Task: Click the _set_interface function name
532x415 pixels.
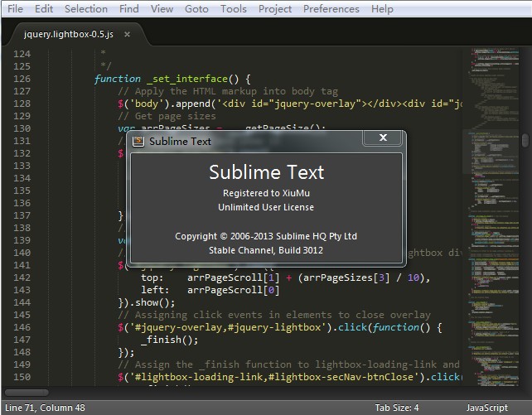Action: click(x=187, y=79)
